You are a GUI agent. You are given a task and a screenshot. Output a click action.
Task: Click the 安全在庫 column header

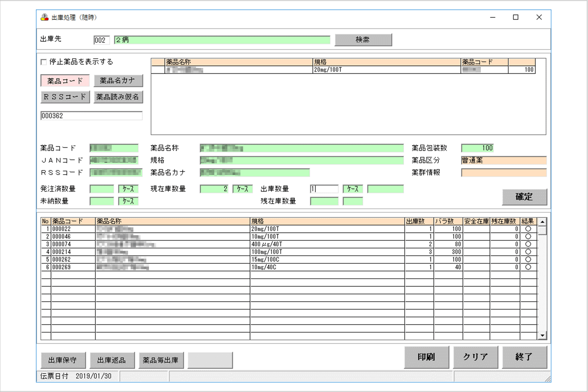(476, 221)
